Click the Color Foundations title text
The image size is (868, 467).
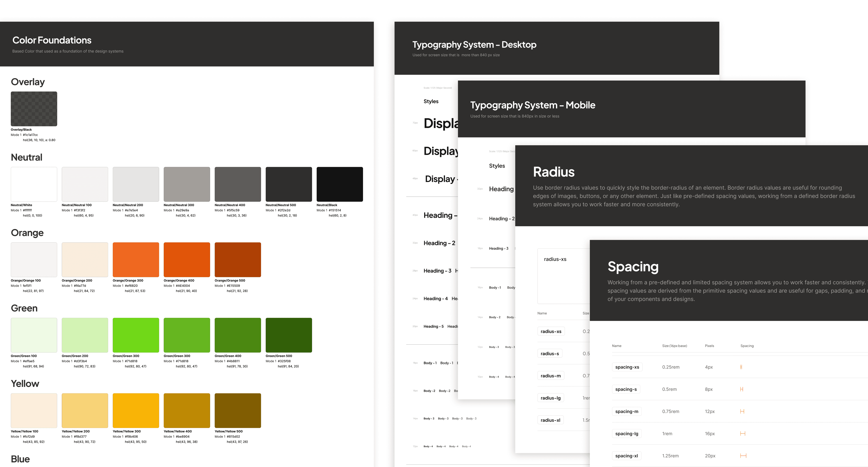(x=52, y=40)
